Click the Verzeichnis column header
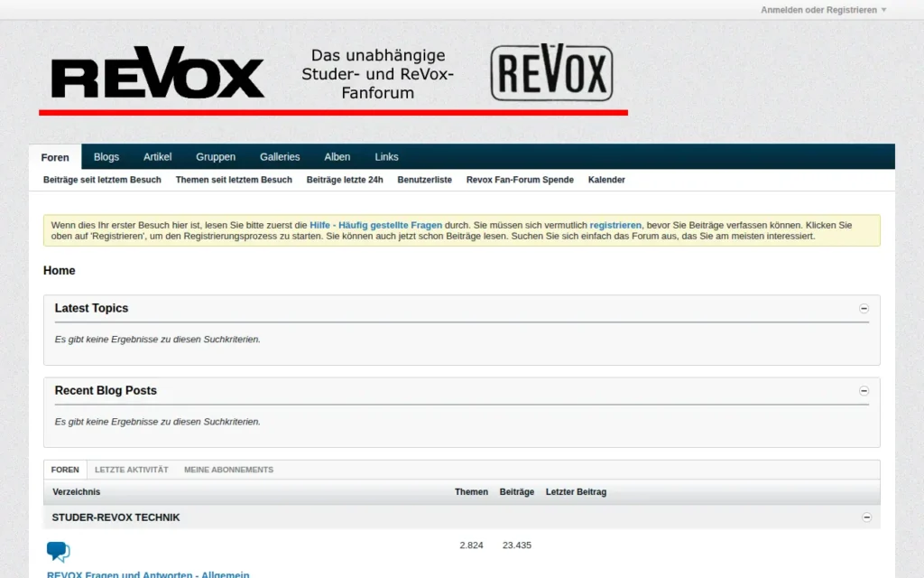 pyautogui.click(x=76, y=492)
